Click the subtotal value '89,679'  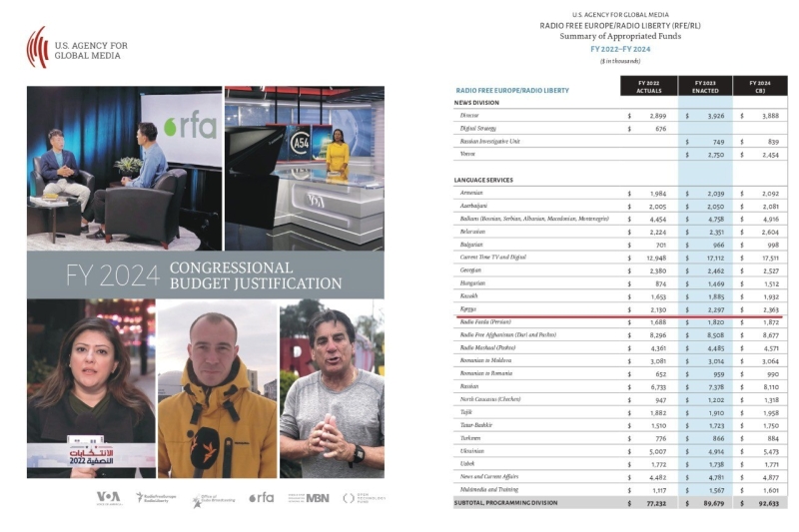tap(713, 503)
